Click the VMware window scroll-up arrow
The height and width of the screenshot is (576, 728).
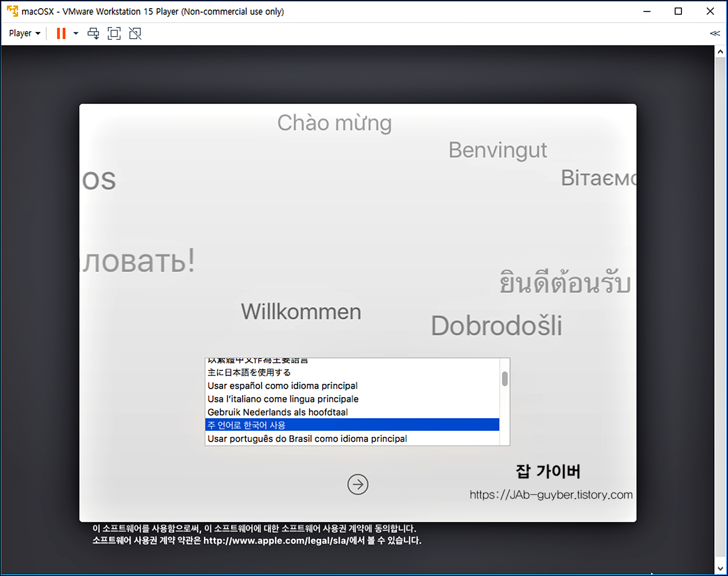click(x=720, y=52)
